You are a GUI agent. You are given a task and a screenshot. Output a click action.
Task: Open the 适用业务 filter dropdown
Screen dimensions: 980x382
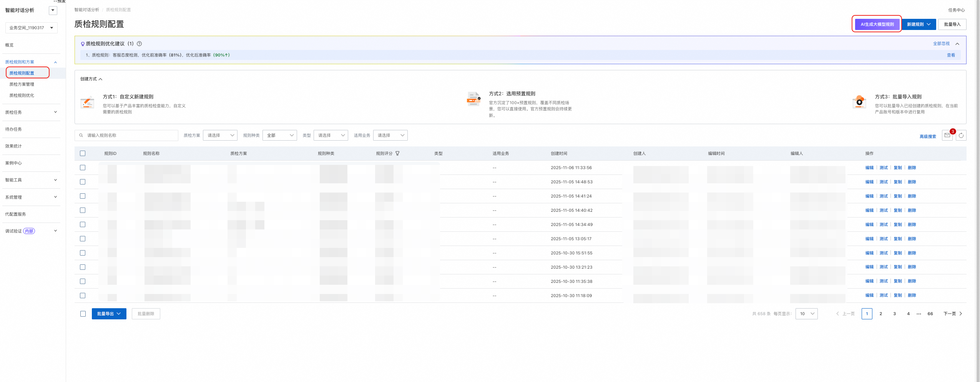(390, 135)
